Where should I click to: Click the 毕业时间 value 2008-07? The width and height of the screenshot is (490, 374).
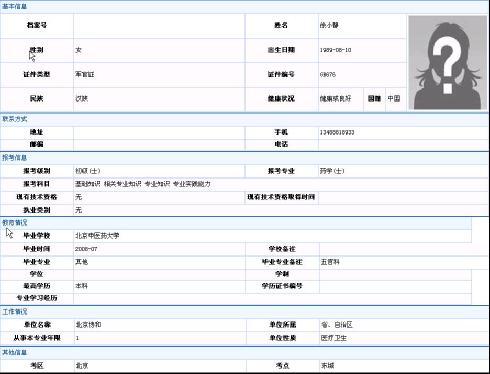click(86, 249)
